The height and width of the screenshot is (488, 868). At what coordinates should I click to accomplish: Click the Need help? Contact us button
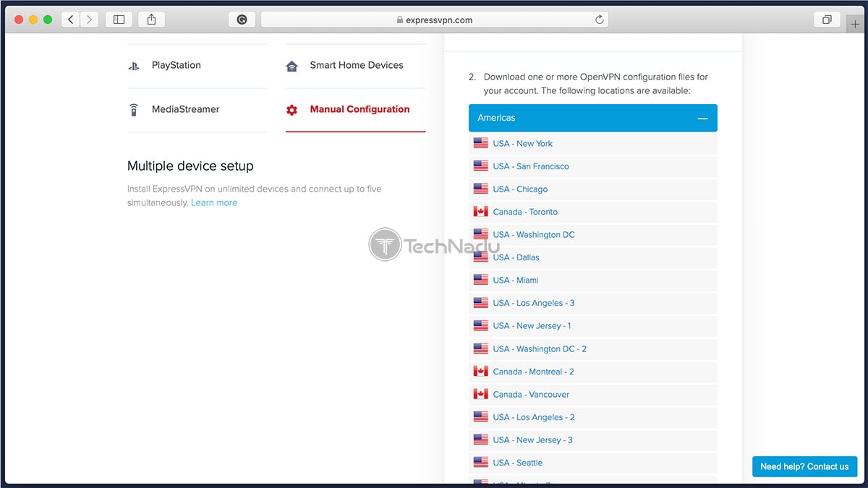(x=804, y=466)
